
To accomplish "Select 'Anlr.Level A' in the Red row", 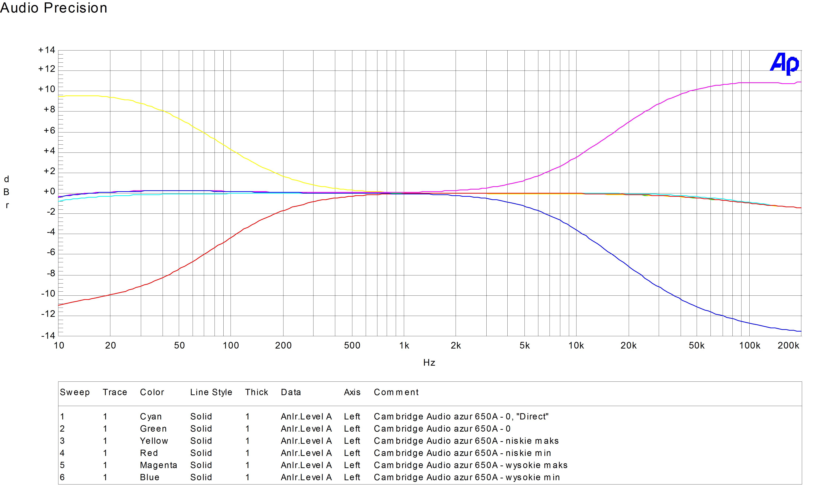I will pos(306,453).
